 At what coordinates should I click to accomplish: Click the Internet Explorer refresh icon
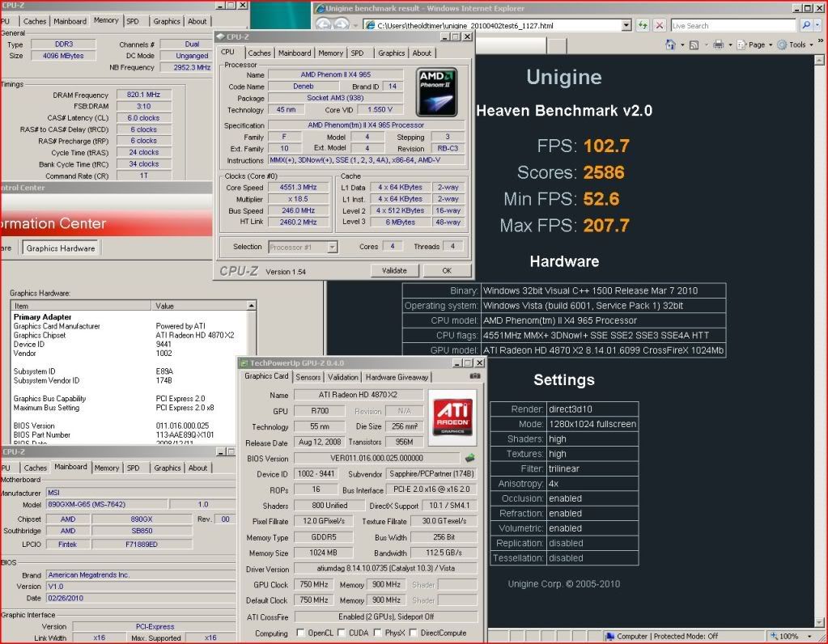pos(642,26)
